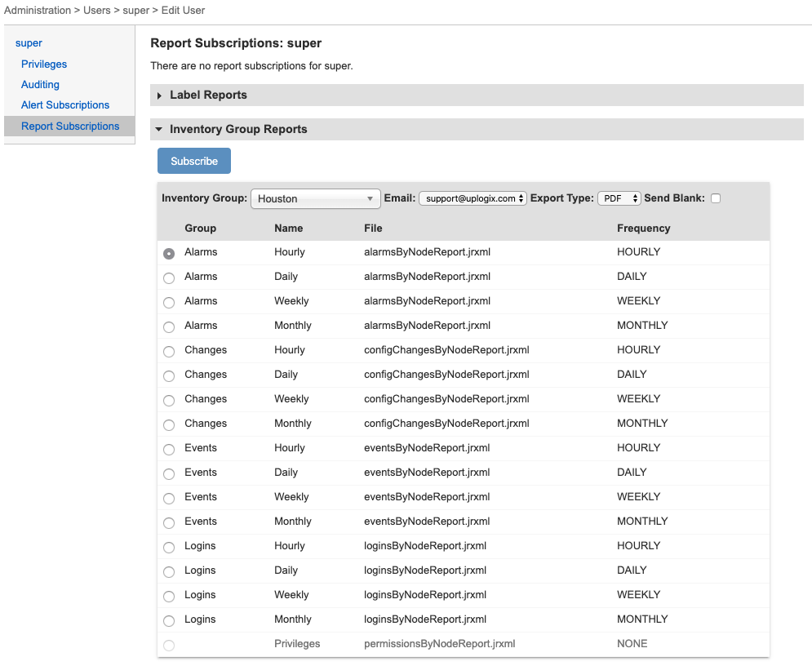Go to Alert Subscriptions in the sidebar
Screen dimensions: 812x666
click(64, 104)
